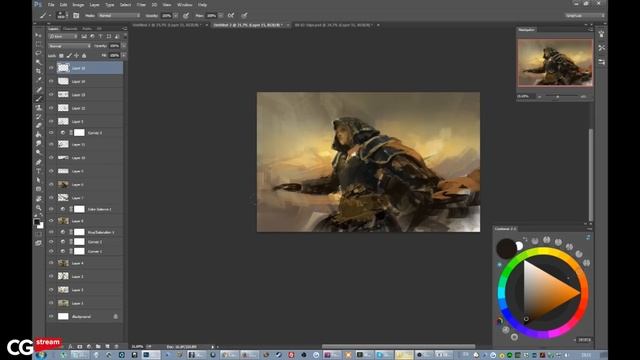The image size is (640, 360).
Task: Select the Hand tool
Action: pos(39,198)
